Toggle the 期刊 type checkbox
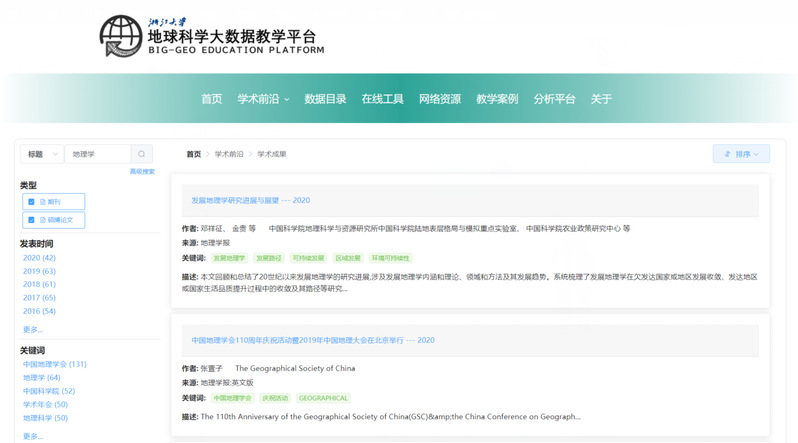 click(x=31, y=201)
